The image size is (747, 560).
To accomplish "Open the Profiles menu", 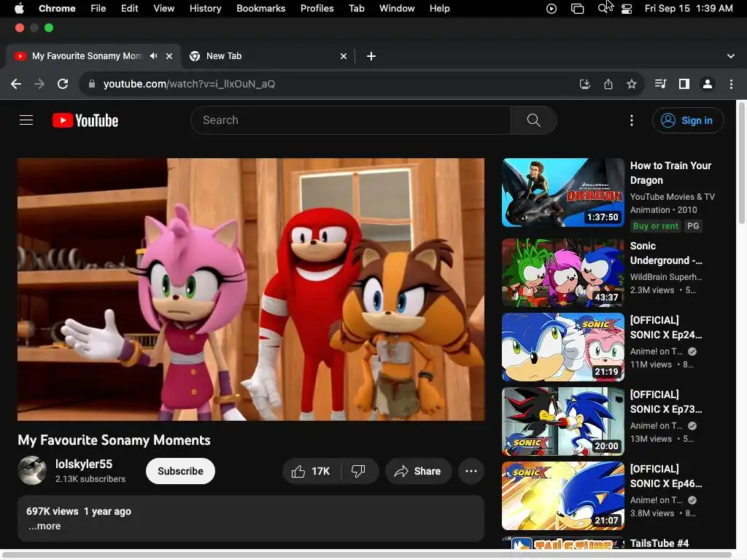I will [317, 9].
